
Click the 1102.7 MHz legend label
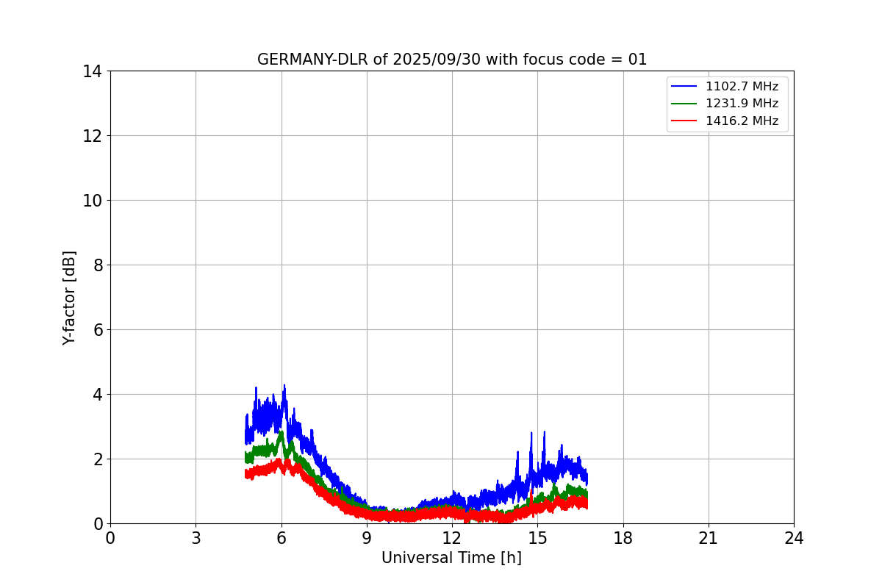click(742, 87)
